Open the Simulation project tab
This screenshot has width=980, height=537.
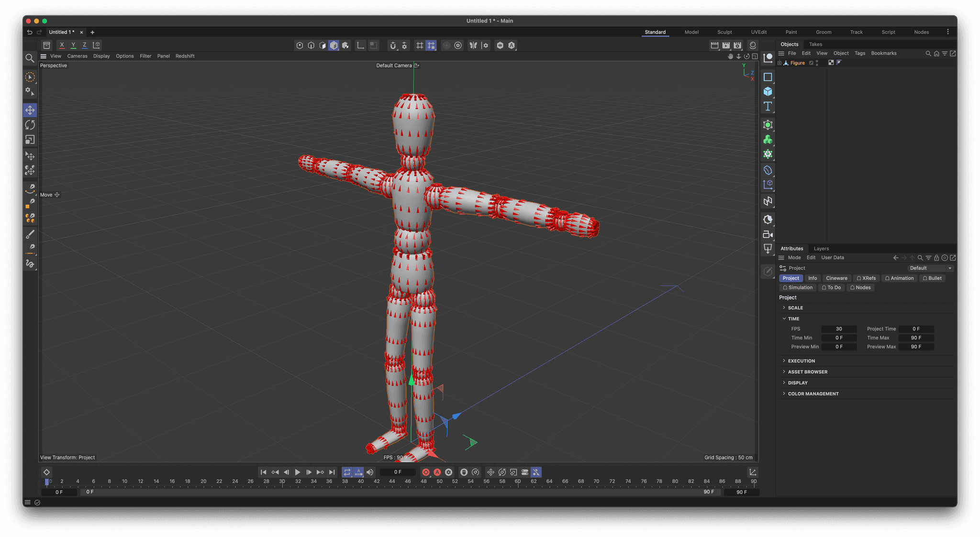[x=798, y=287]
